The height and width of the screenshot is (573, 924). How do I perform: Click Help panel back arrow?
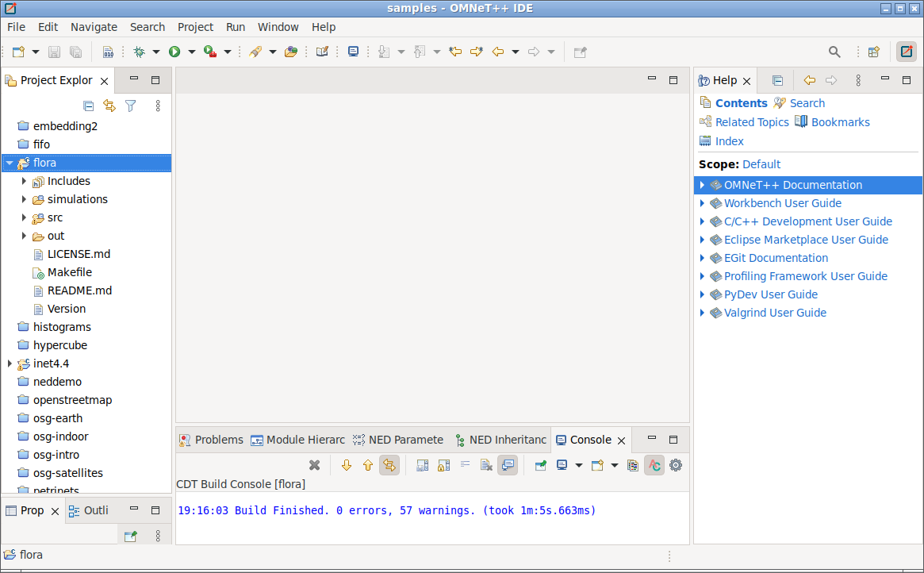810,80
